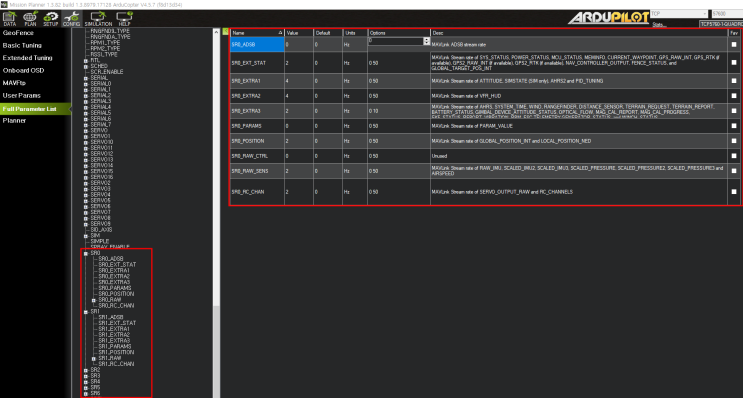Viewport: 743px width, 398px height.
Task: Expand the SCHED tree node
Action: (86, 66)
